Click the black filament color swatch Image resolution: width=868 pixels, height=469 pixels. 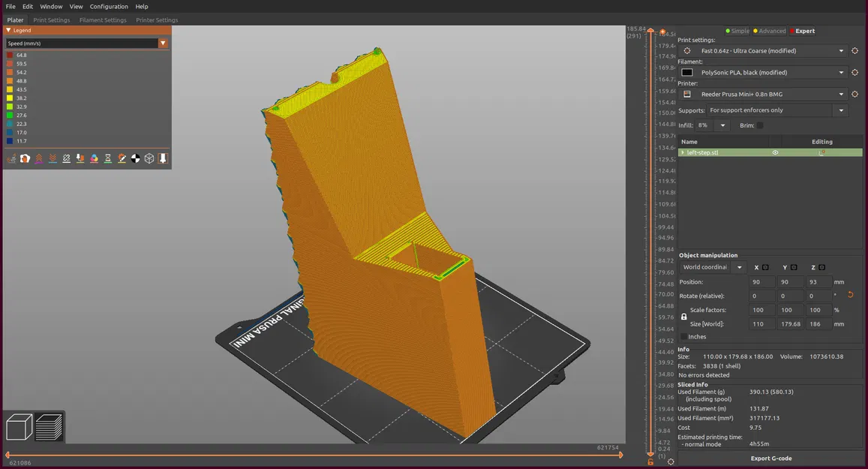[687, 73]
